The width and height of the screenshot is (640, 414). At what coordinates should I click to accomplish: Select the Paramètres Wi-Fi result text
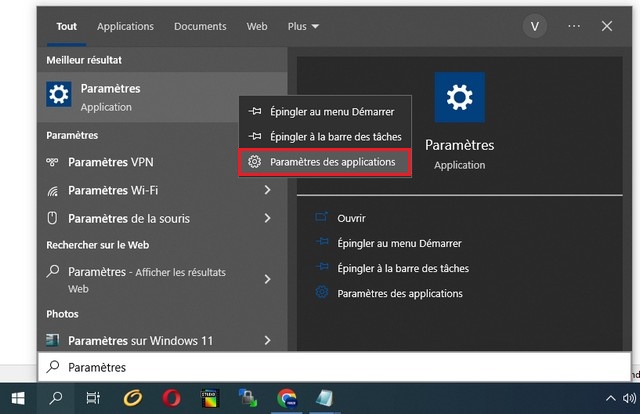click(113, 191)
